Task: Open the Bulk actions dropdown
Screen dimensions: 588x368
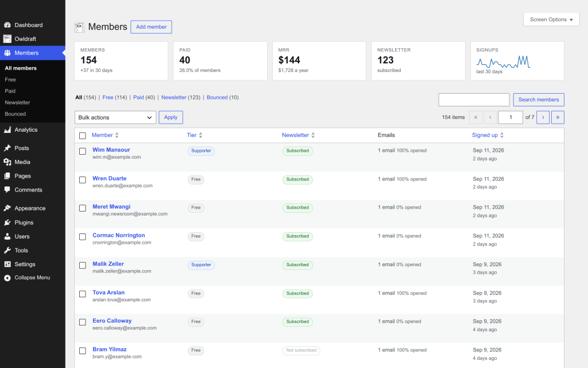Action: pyautogui.click(x=115, y=117)
